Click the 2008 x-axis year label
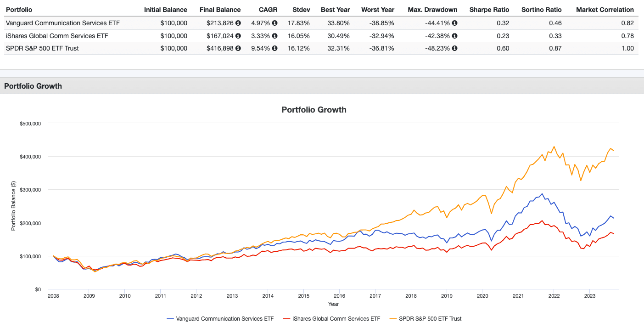This screenshot has width=644, height=328. click(x=53, y=296)
